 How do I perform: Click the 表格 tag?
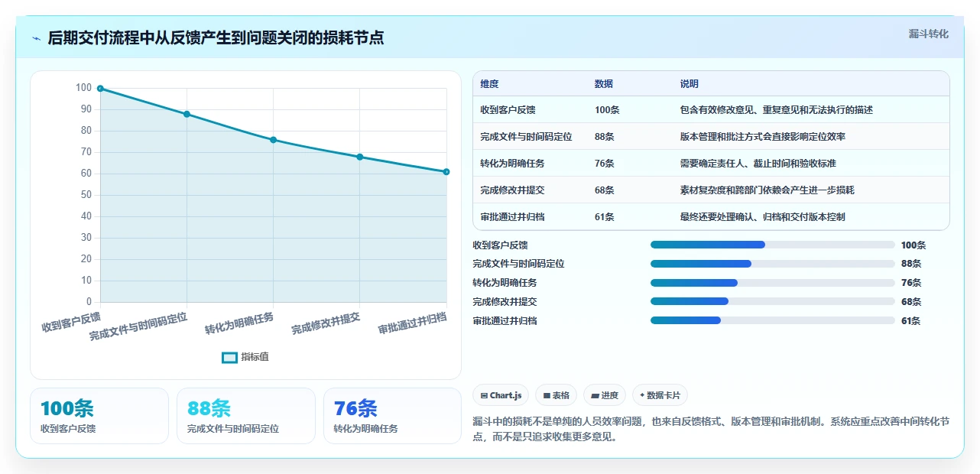click(x=557, y=395)
